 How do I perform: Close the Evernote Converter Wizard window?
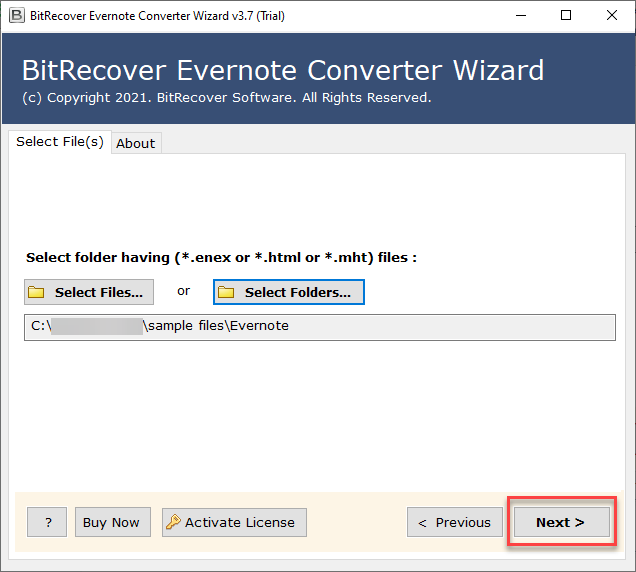point(612,15)
